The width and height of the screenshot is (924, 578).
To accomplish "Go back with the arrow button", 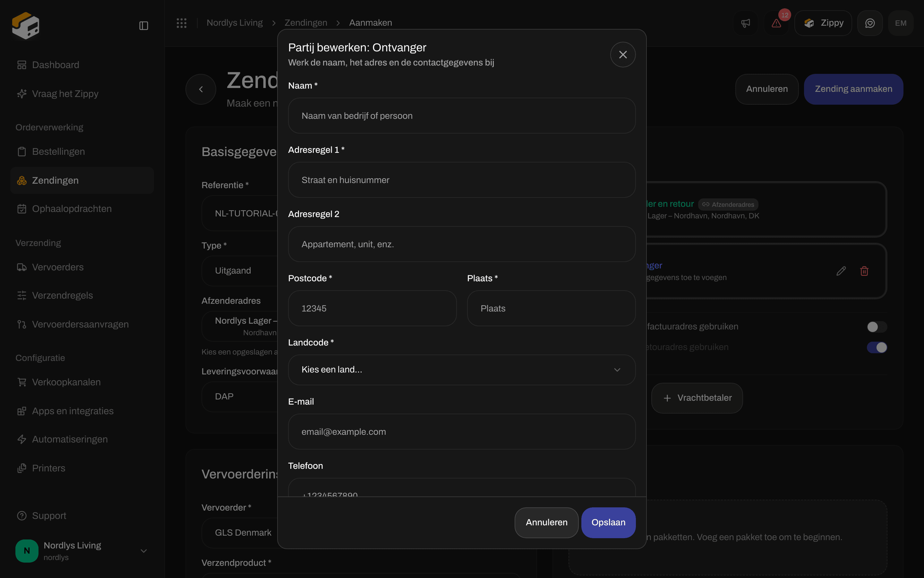I will (201, 89).
